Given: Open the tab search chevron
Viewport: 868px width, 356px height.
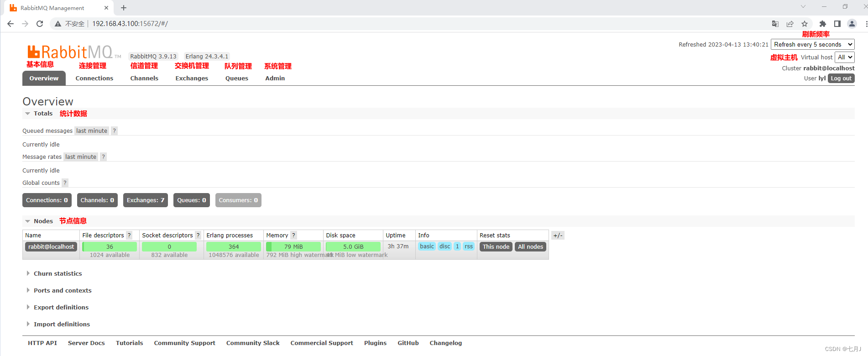Looking at the screenshot, I should (x=803, y=7).
